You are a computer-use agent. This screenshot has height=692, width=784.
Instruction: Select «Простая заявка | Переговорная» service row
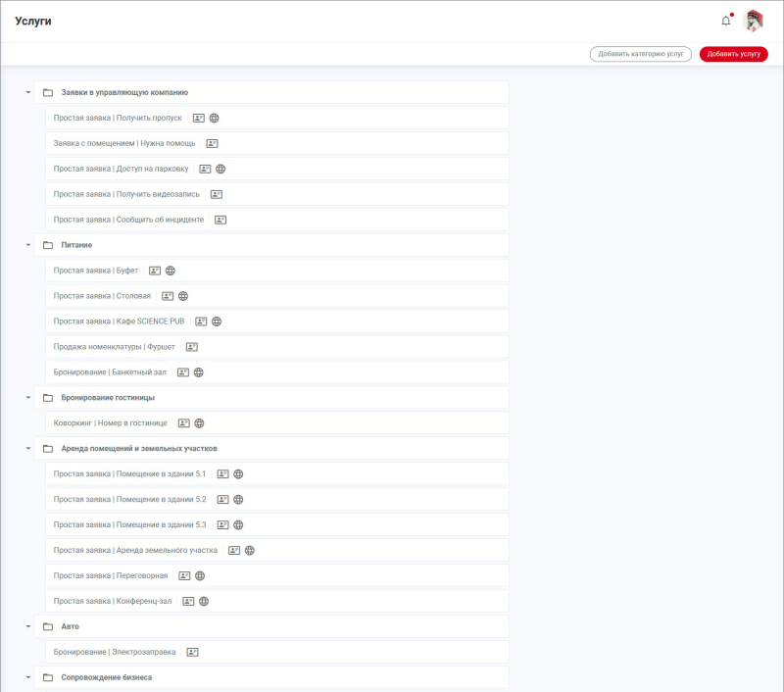[x=113, y=575]
